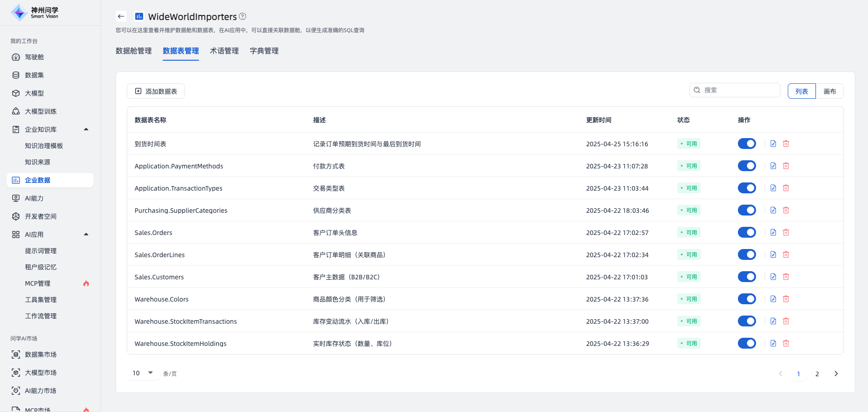
Task: Click the 添加数据表 button
Action: (156, 91)
